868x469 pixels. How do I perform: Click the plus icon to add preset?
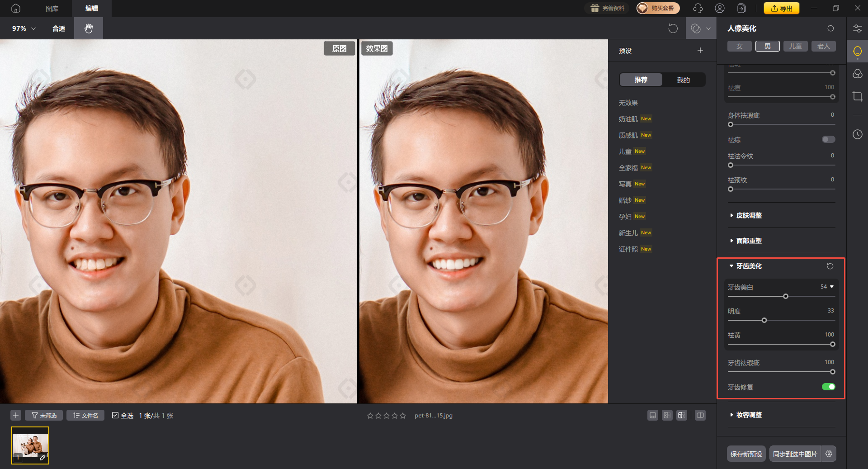point(700,51)
